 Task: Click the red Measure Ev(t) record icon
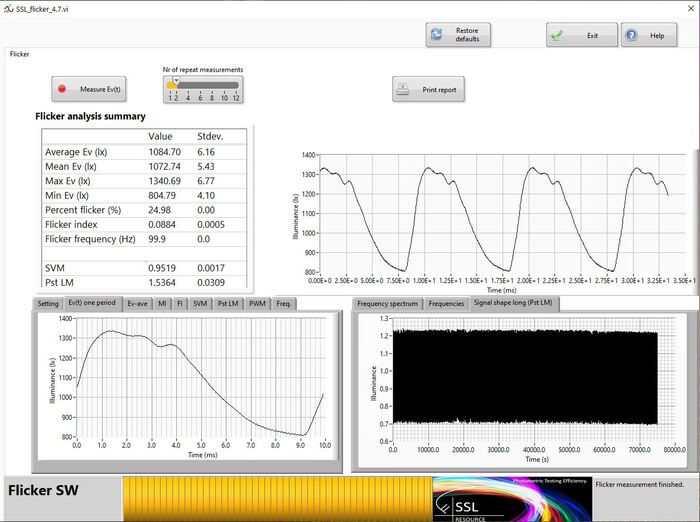[x=64, y=89]
